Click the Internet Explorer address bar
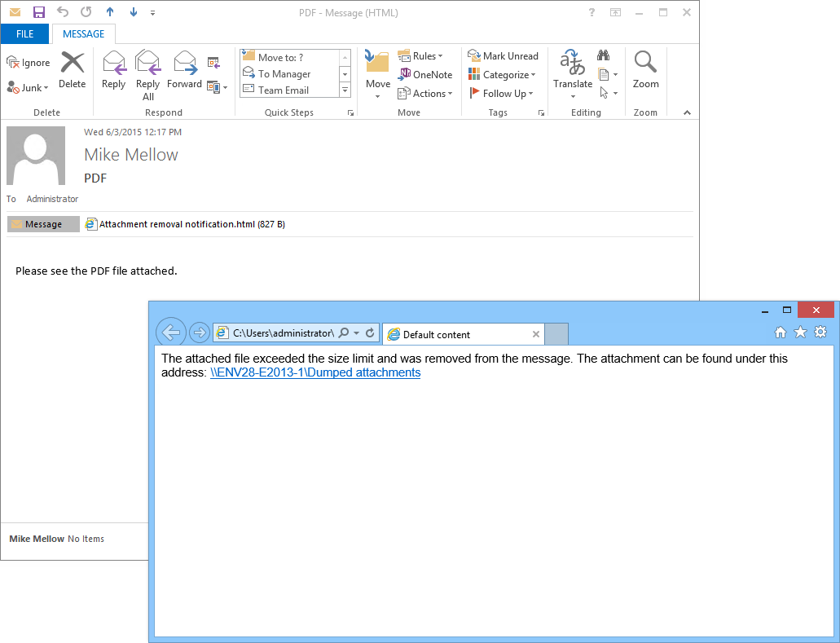The height and width of the screenshot is (643, 840). pyautogui.click(x=283, y=333)
